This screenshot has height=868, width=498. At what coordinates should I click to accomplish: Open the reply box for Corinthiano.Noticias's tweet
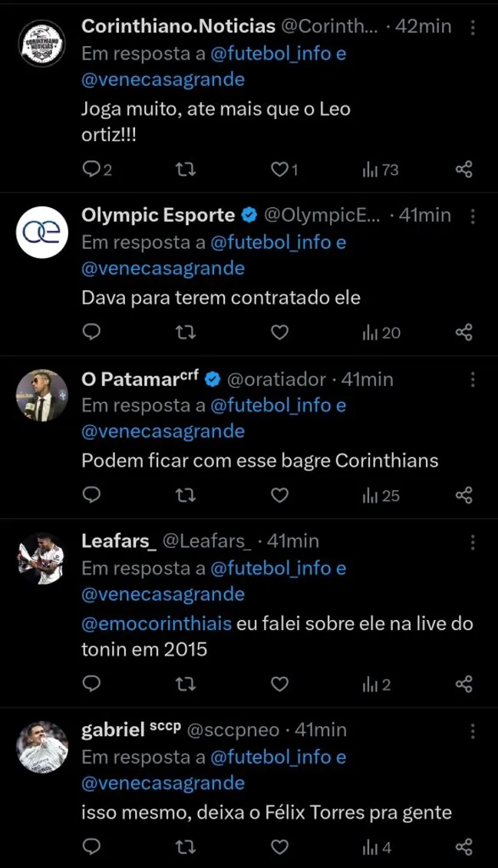92,170
